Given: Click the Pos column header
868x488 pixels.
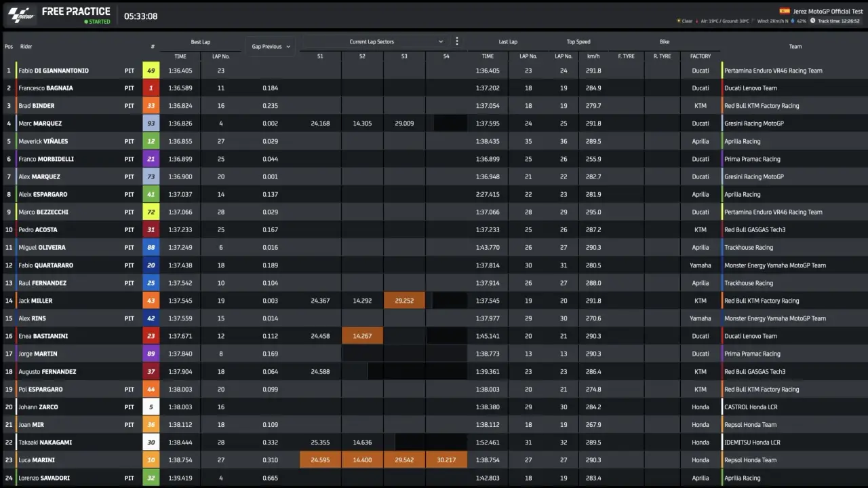Looking at the screenshot, I should point(9,47).
